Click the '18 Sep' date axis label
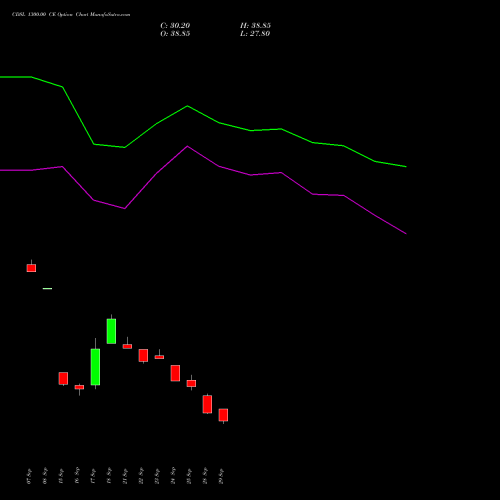This screenshot has height=500, width=500. pos(109,476)
